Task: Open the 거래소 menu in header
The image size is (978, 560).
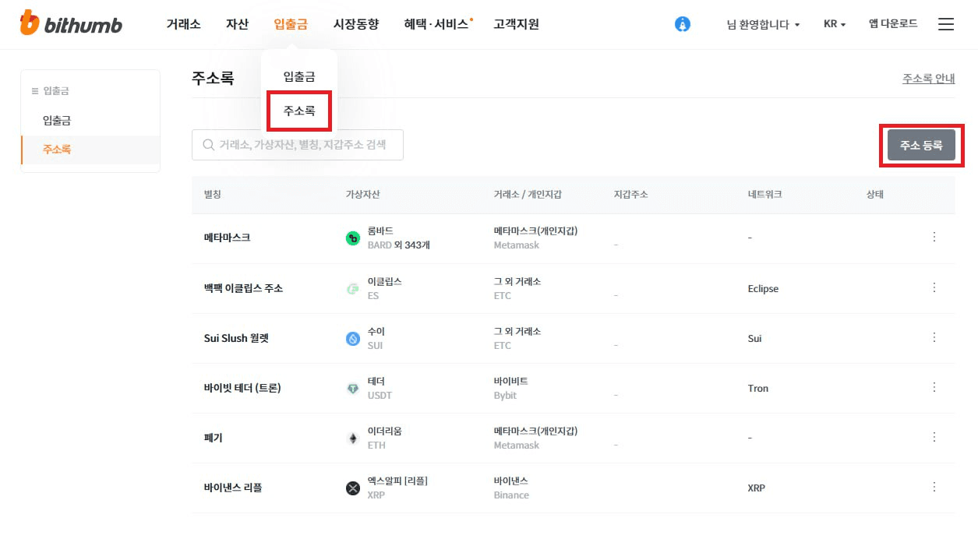Action: coord(183,24)
